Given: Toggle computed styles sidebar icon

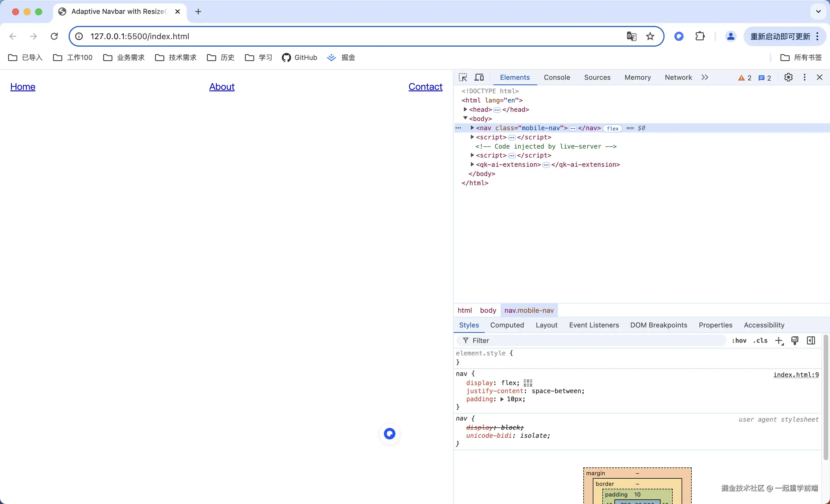Looking at the screenshot, I should (811, 341).
